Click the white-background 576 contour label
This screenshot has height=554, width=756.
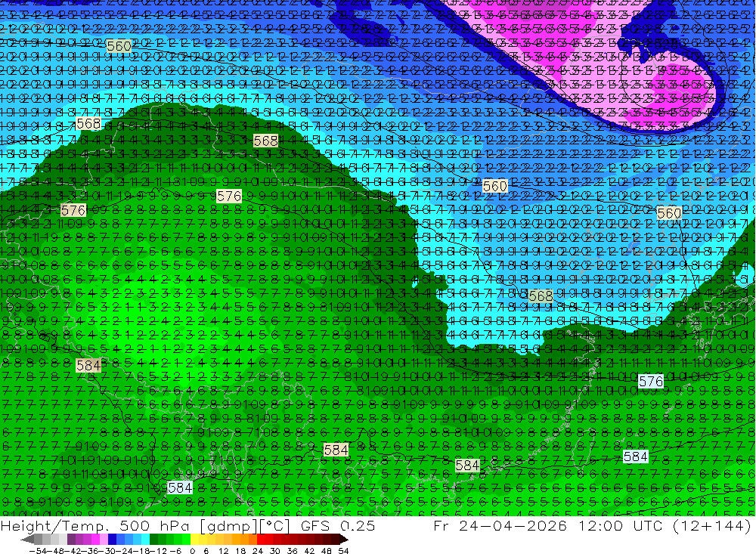(x=651, y=382)
